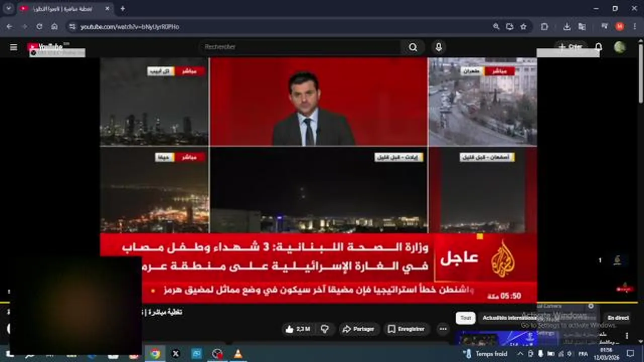Open the Chrome profile M avatar
Viewport: 644px width, 362px height.
tap(619, 27)
